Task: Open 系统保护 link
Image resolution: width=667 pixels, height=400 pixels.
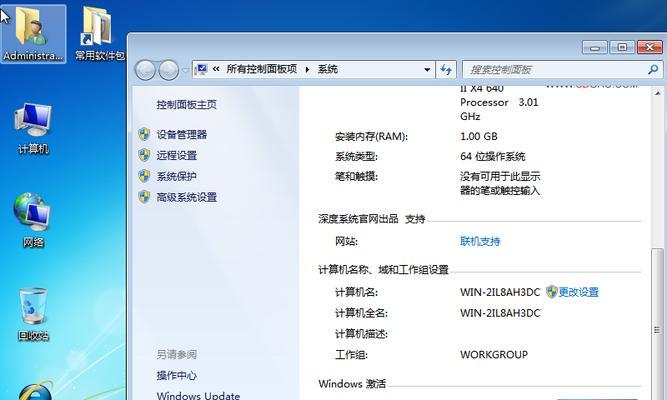Action: coord(177,176)
